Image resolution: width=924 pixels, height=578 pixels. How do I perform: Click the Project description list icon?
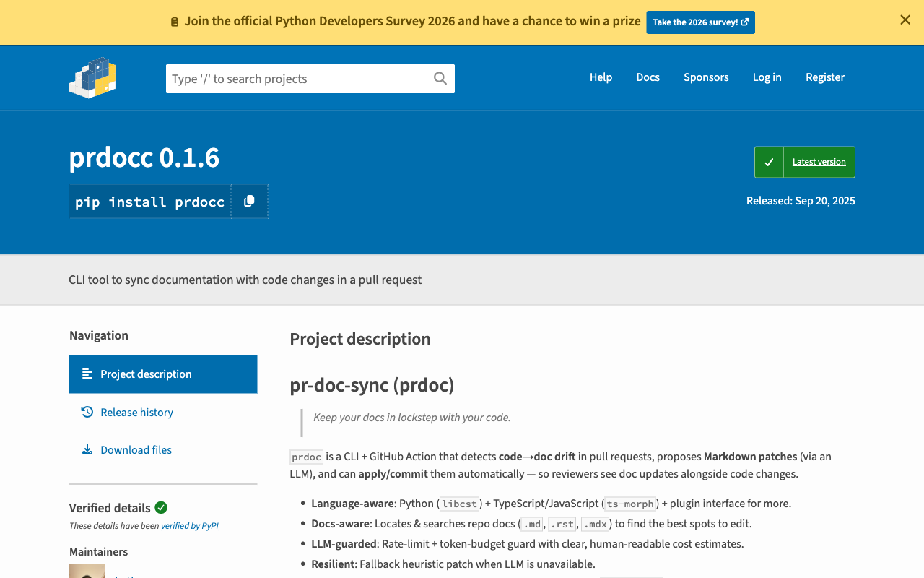click(87, 374)
